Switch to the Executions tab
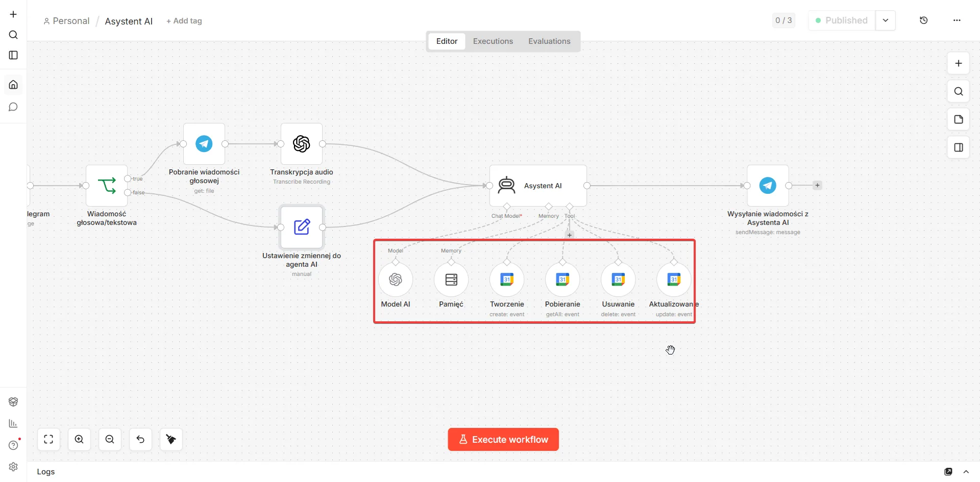The height and width of the screenshot is (482, 980). tap(493, 41)
